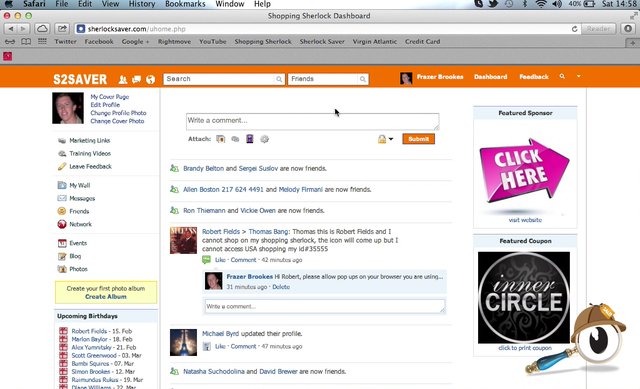Click the Reader button in address bar
The width and height of the screenshot is (640, 389).
(598, 29)
